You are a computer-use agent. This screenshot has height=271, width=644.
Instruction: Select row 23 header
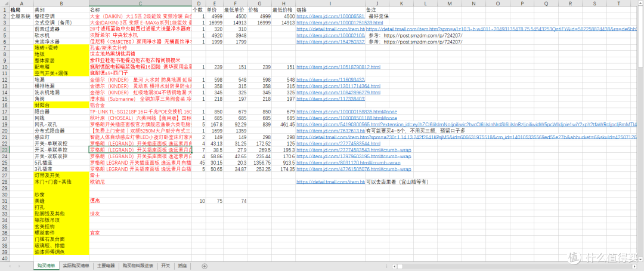5,150
